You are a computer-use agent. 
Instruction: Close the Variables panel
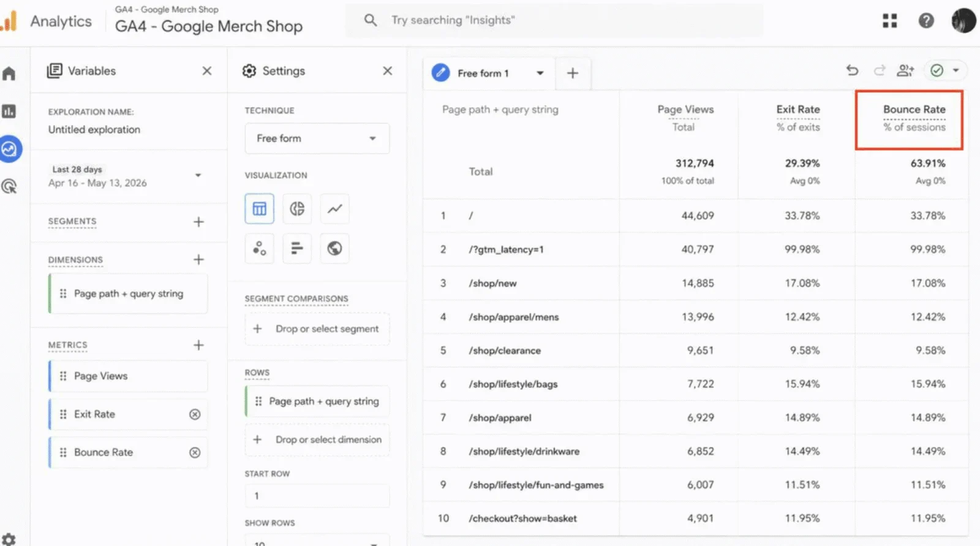point(207,71)
